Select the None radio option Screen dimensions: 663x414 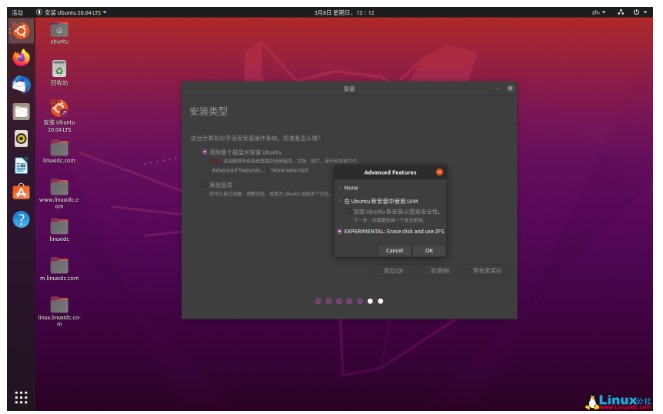[x=340, y=188]
